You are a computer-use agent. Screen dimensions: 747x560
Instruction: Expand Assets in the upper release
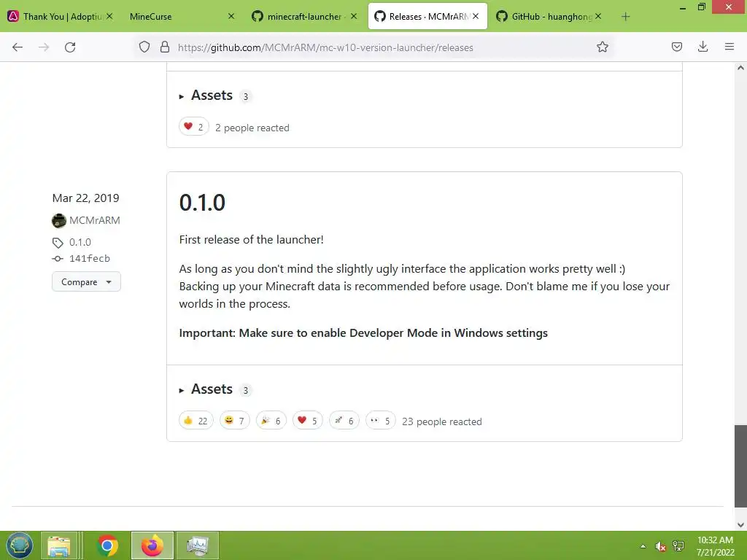pyautogui.click(x=212, y=96)
